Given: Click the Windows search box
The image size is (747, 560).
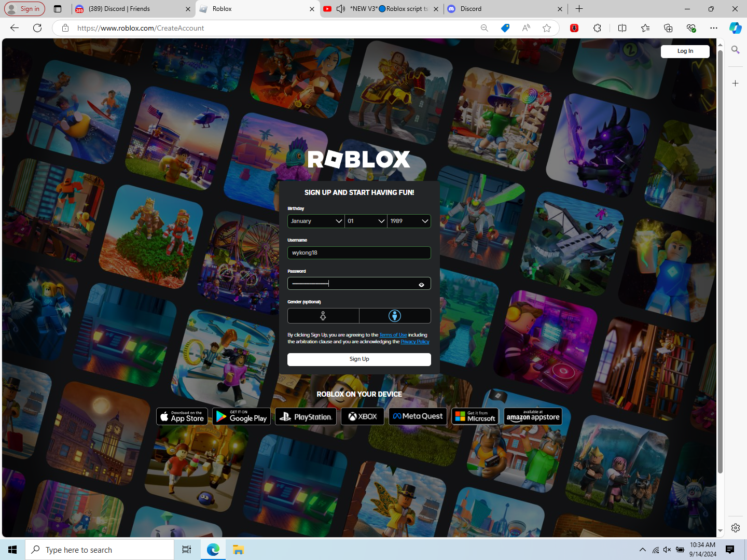Looking at the screenshot, I should [x=100, y=550].
